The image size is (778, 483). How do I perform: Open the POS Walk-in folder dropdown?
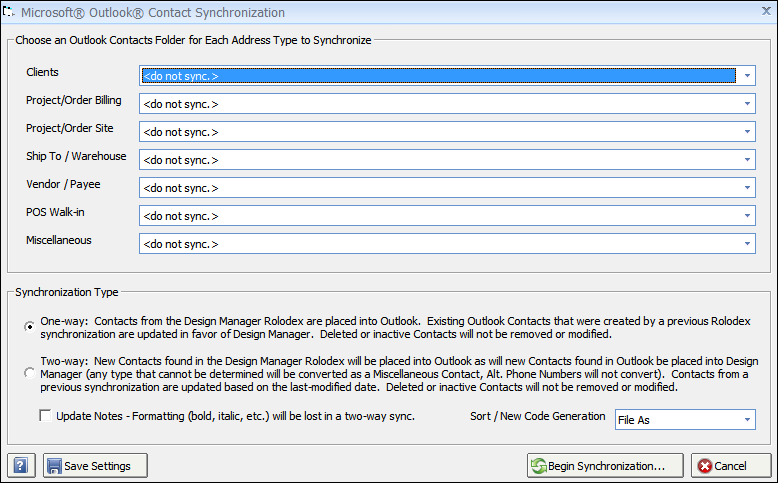click(x=447, y=215)
